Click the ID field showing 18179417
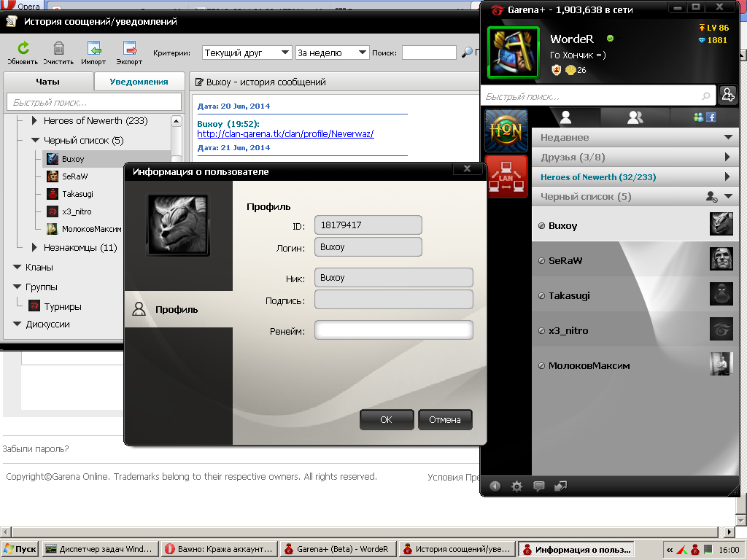The height and width of the screenshot is (560, 747). 368,225
